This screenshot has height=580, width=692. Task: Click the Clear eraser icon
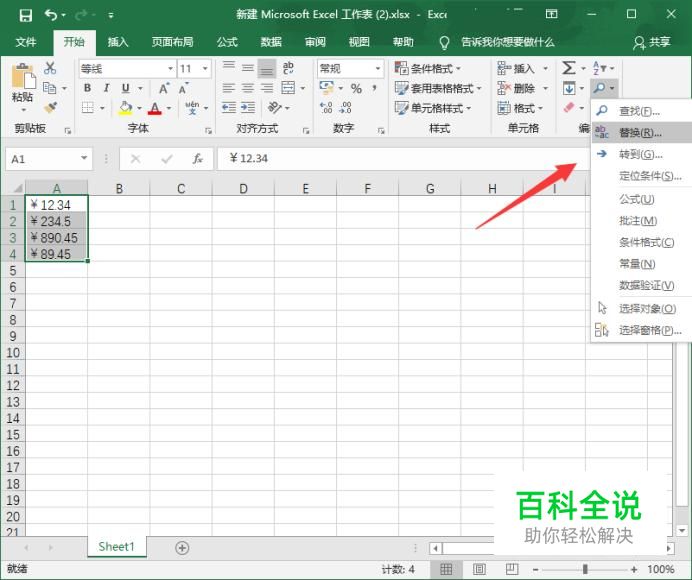[x=569, y=108]
